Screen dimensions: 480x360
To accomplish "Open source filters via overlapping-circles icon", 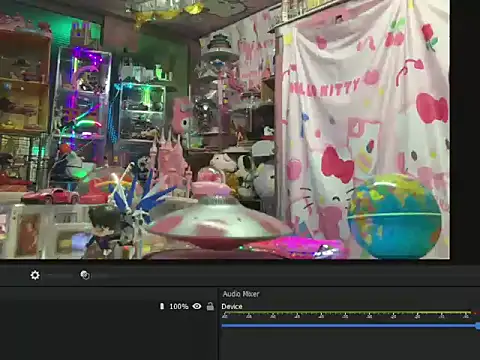I will click(x=85, y=275).
